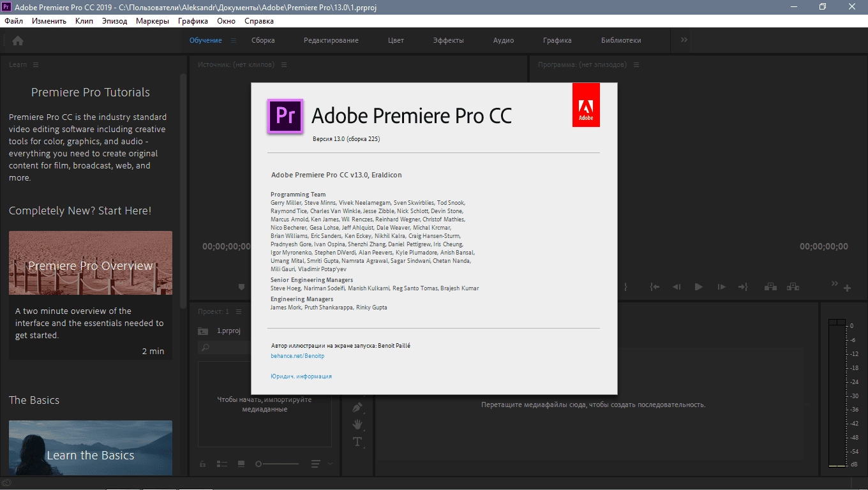Click the Premiere Pro Pr logo
Image resolution: width=868 pixels, height=490 pixels.
pos(285,115)
